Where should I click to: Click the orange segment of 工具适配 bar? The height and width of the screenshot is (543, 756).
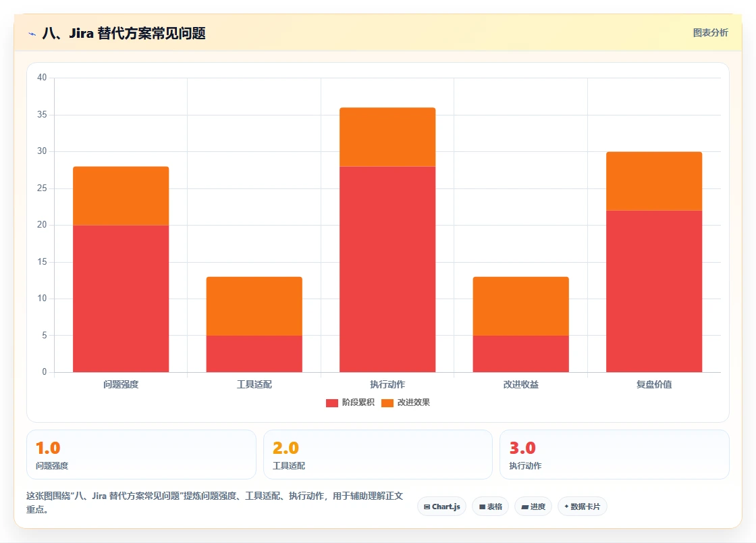click(254, 306)
